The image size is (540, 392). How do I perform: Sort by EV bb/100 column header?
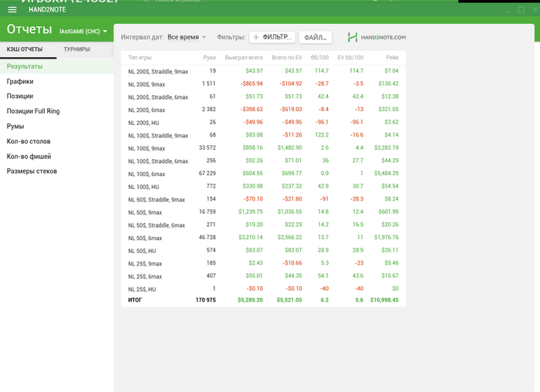coord(350,58)
